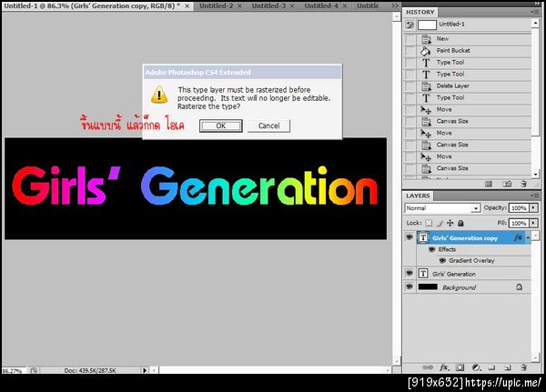Click the layer Fill value field
This screenshot has height=392, width=546.
coord(519,223)
